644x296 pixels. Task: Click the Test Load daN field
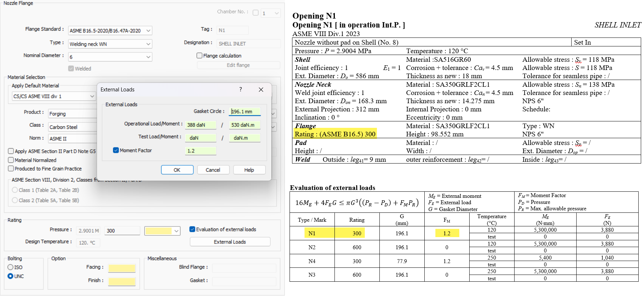pos(201,138)
